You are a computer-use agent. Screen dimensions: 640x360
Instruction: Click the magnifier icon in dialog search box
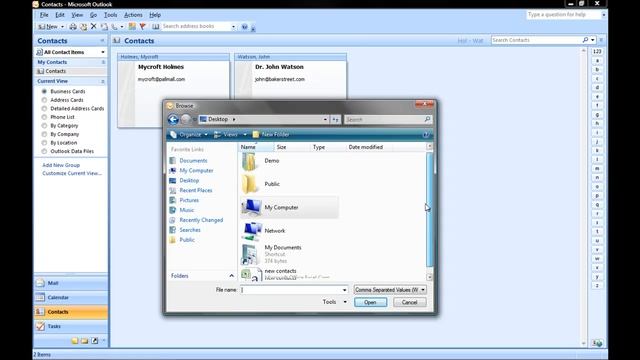427,119
